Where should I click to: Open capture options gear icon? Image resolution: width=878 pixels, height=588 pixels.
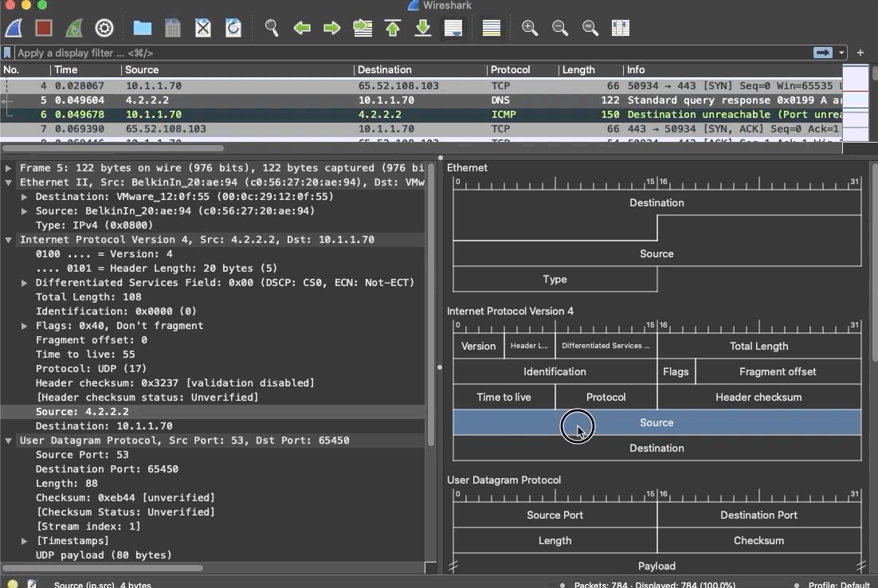click(x=104, y=27)
